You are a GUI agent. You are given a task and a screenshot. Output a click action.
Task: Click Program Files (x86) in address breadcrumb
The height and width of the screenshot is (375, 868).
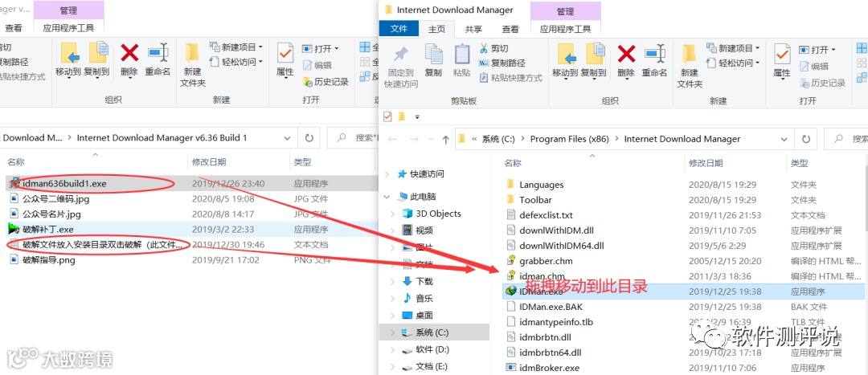click(569, 140)
